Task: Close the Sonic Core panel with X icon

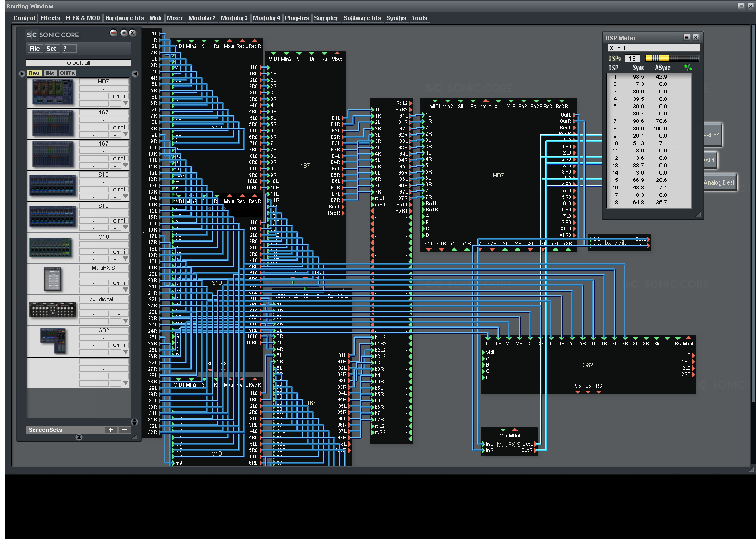Action: pyautogui.click(x=132, y=33)
